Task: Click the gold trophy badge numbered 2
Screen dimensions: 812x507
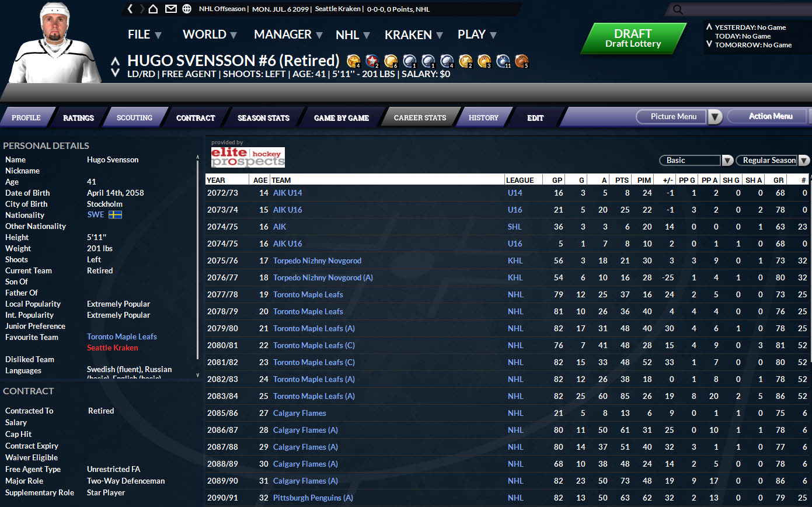Action: [465, 60]
